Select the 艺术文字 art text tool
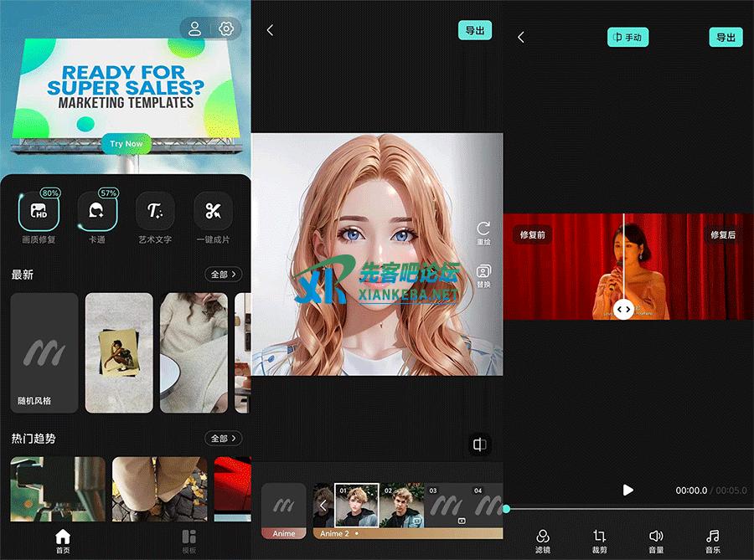 (155, 212)
